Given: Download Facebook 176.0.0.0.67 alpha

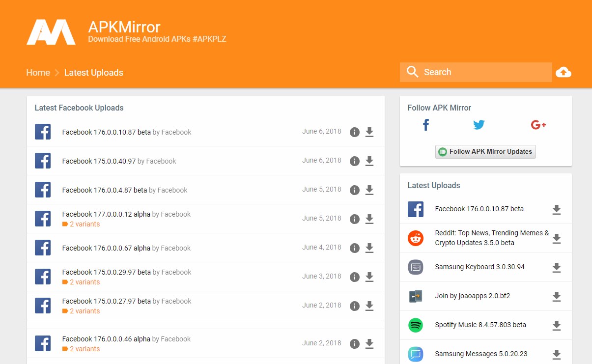Looking at the screenshot, I should pyautogui.click(x=369, y=248).
